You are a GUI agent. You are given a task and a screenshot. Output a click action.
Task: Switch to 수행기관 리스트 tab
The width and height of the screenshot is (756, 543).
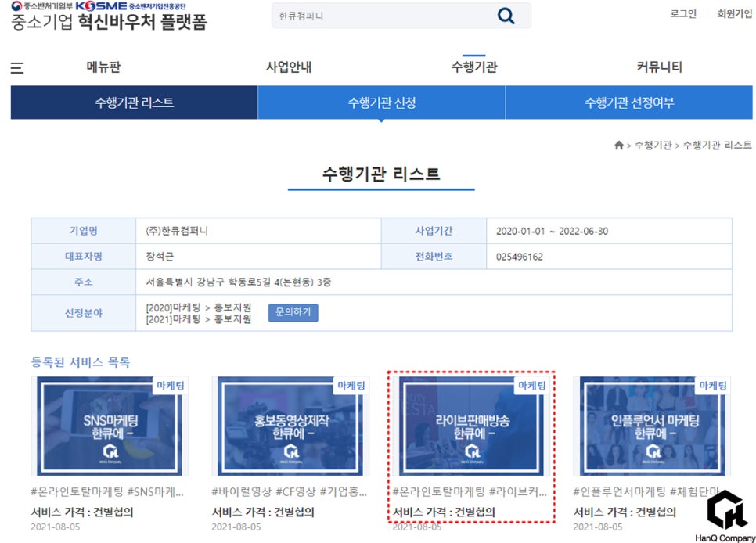point(134,102)
